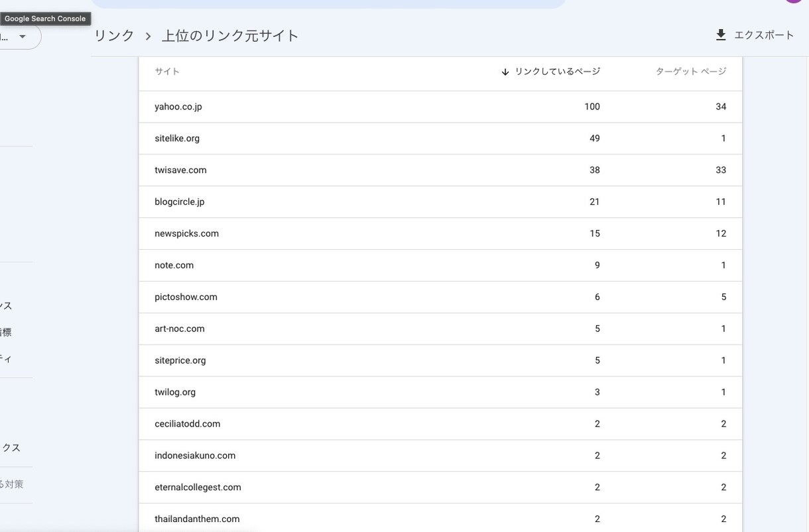Click linking pages value 38 for twisave.com
This screenshot has height=532, width=809.
coord(595,170)
